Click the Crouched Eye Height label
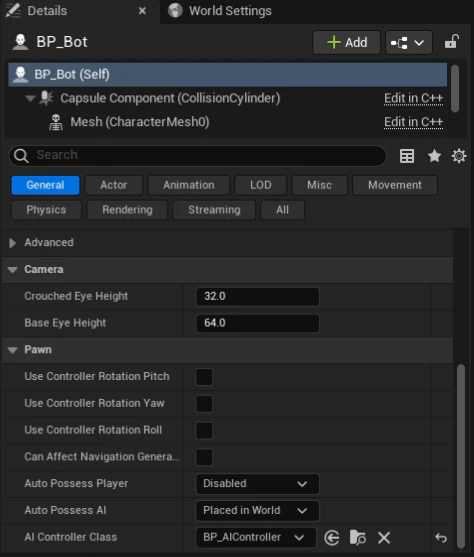 coord(76,296)
